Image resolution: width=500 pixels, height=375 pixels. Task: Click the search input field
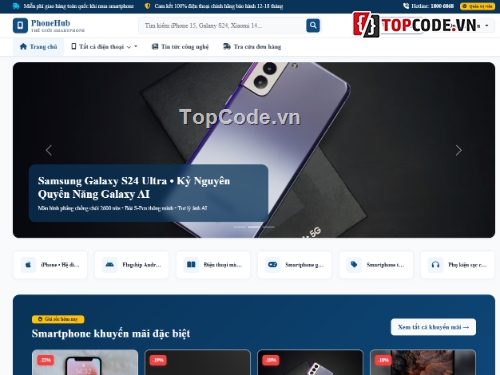click(222, 25)
